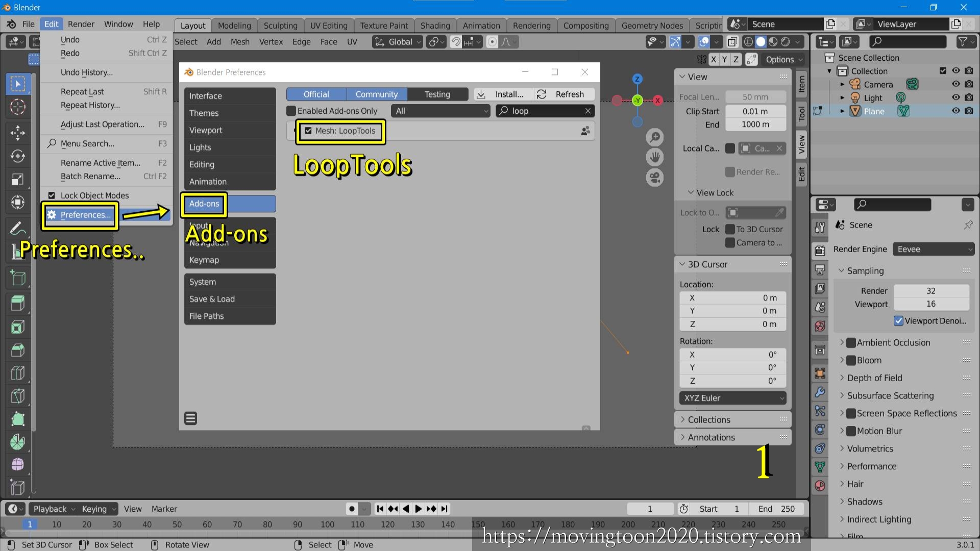Select the Inset Faces tool
The height and width of the screenshot is (551, 980).
(x=18, y=327)
